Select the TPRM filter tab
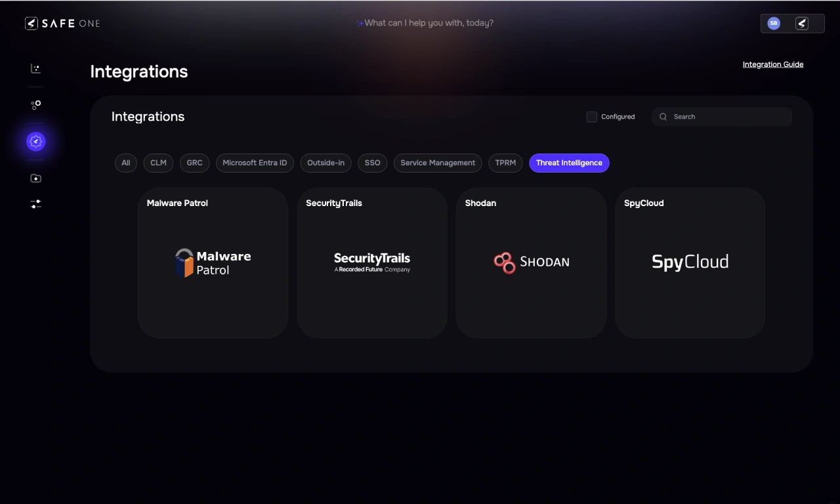The image size is (840, 504). point(505,163)
